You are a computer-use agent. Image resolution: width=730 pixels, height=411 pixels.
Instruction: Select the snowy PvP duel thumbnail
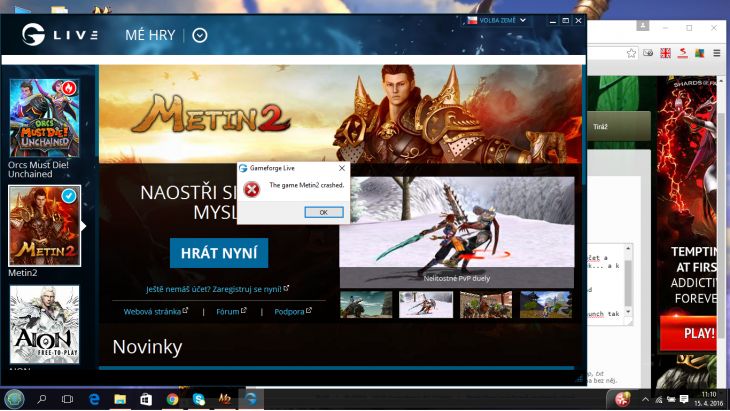click(x=426, y=304)
